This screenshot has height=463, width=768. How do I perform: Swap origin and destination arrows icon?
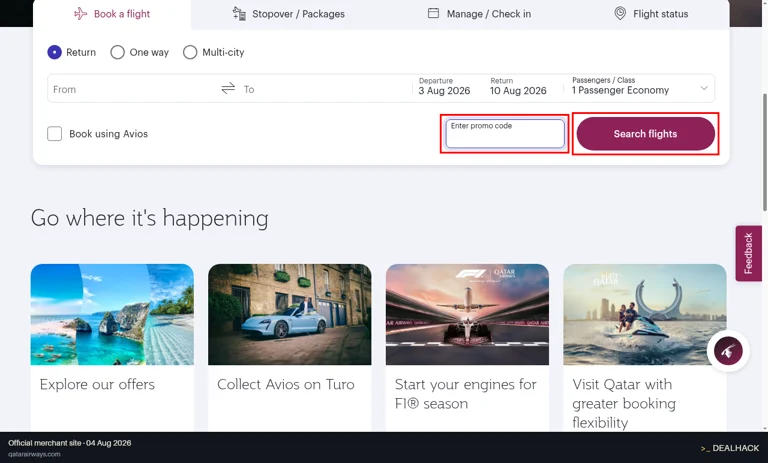pos(228,88)
